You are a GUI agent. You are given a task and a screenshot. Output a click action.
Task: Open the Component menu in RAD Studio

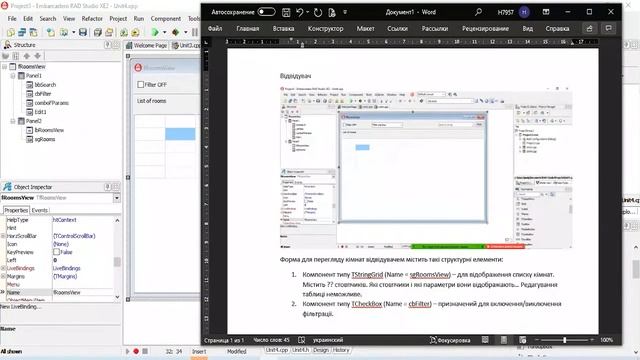(165, 19)
